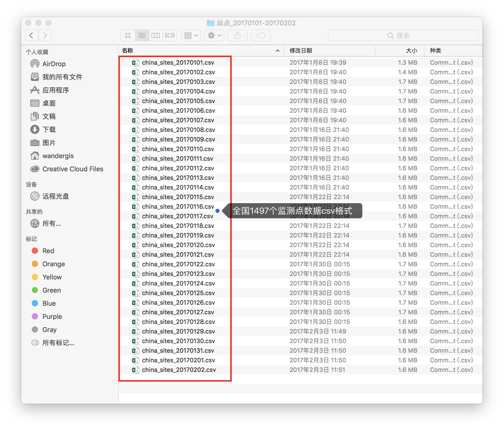The image size is (504, 429).
Task: Select file china_sites_20170101.csv
Action: click(x=178, y=62)
